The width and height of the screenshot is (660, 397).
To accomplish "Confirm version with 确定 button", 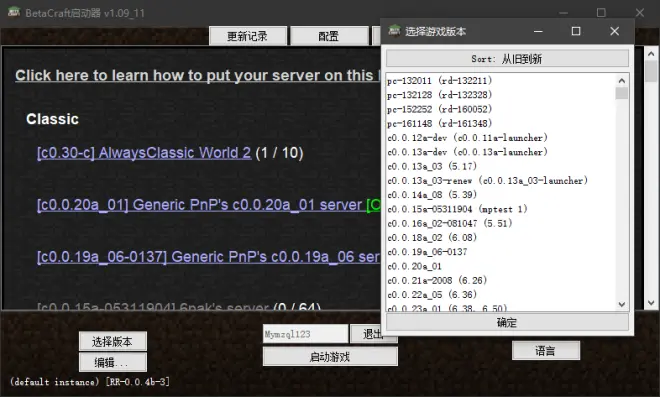I will (507, 323).
